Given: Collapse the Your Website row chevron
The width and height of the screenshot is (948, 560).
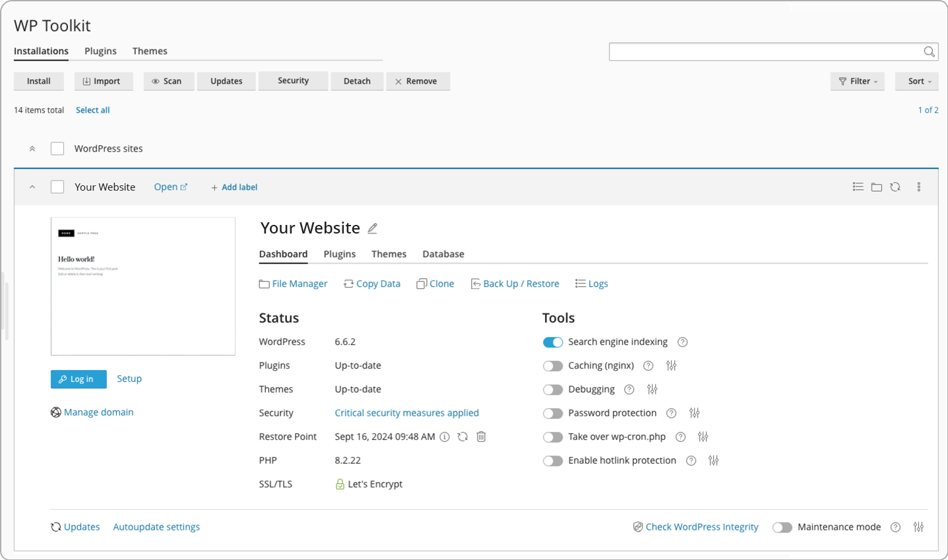Looking at the screenshot, I should 32,187.
